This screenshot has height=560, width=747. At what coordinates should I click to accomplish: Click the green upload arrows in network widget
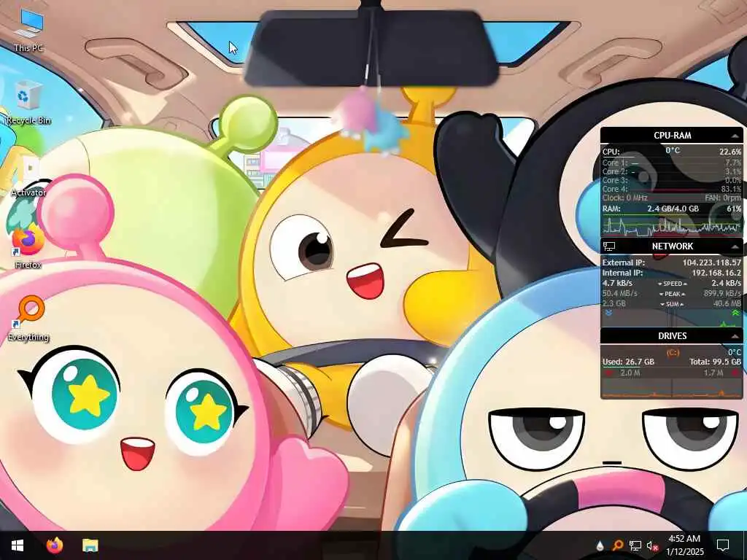735,313
